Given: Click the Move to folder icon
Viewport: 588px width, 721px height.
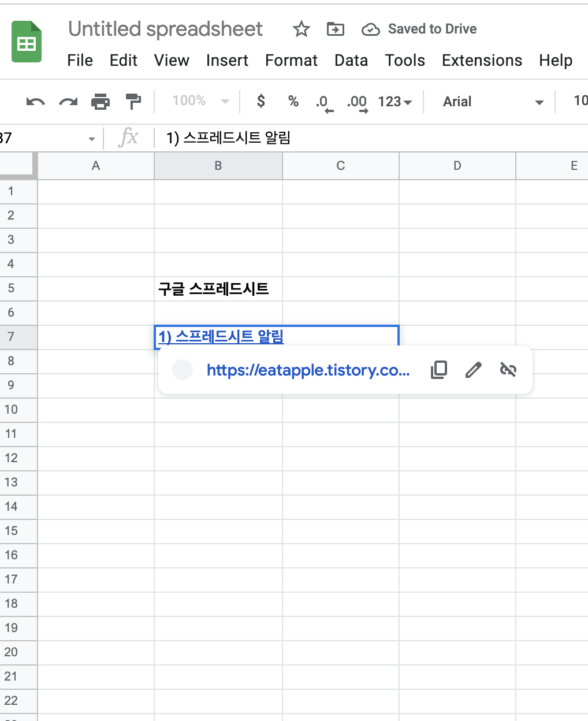Looking at the screenshot, I should tap(335, 29).
